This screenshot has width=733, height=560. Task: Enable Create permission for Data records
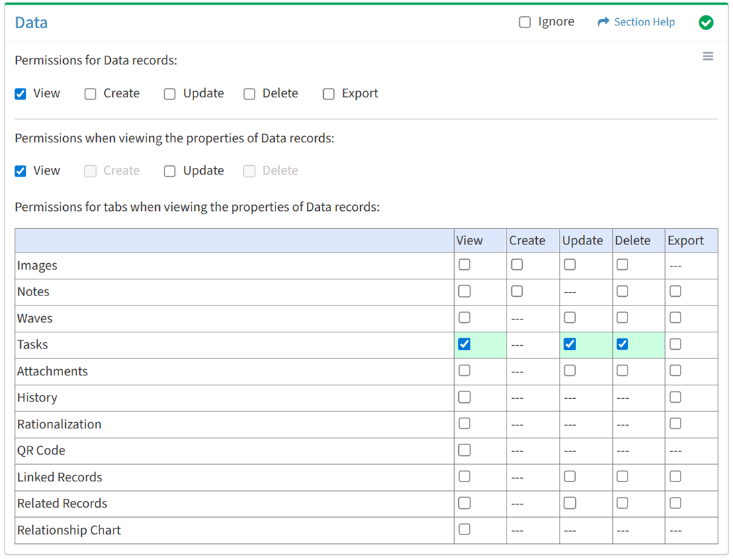tap(91, 94)
